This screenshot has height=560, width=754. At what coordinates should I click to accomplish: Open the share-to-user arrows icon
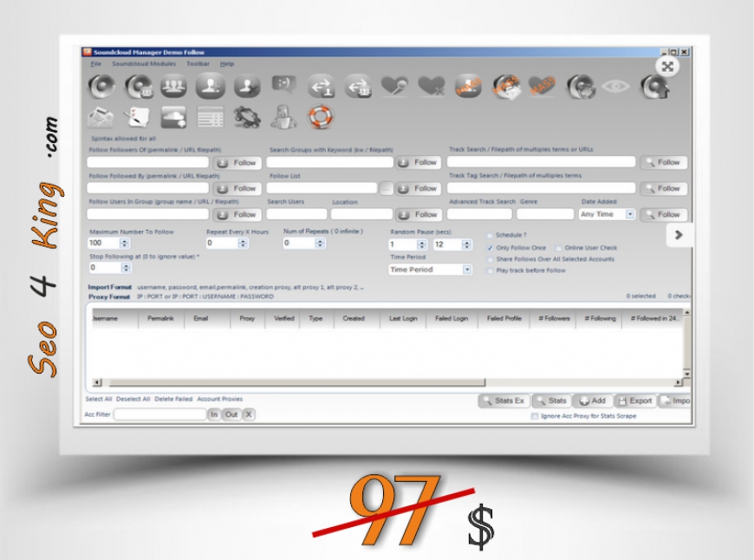[x=322, y=87]
